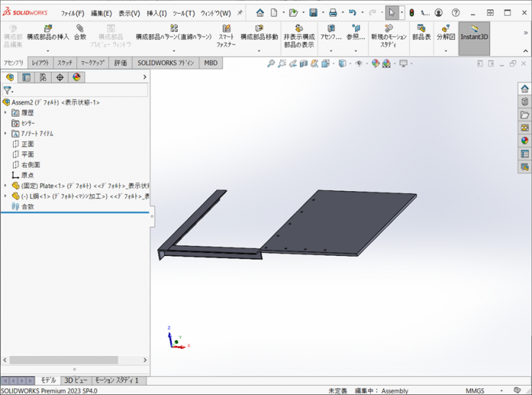Select the 正面 (Front) plane in the tree
This screenshot has height=395, width=532.
[27, 144]
